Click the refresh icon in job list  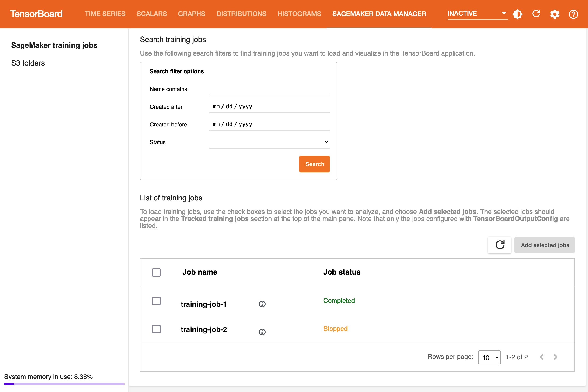coord(499,245)
